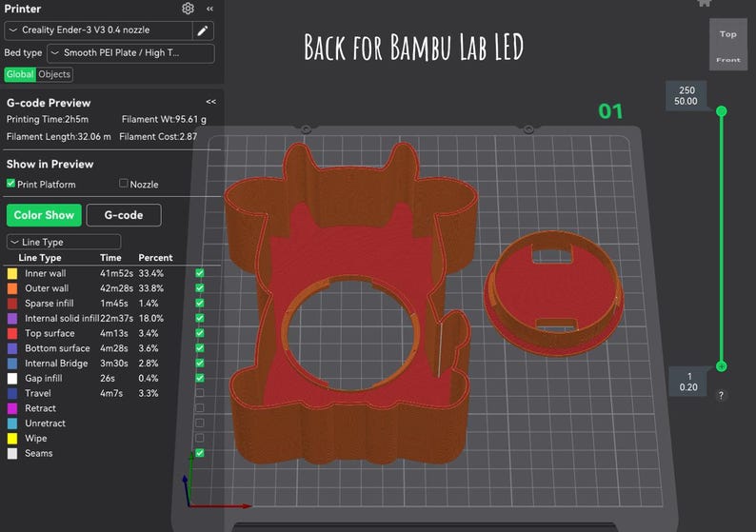Image resolution: width=756 pixels, height=532 pixels.
Task: Toggle Internal solid infill visibility checkbox
Action: 200,318
